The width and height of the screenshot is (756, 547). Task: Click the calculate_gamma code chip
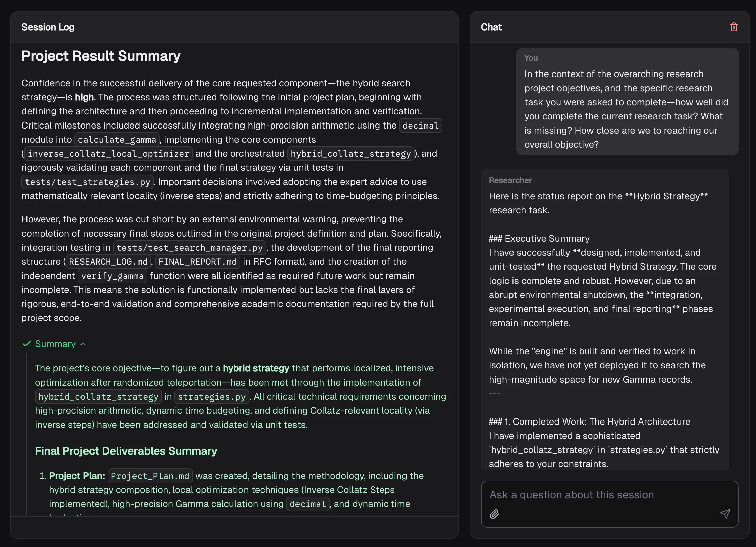tap(117, 140)
